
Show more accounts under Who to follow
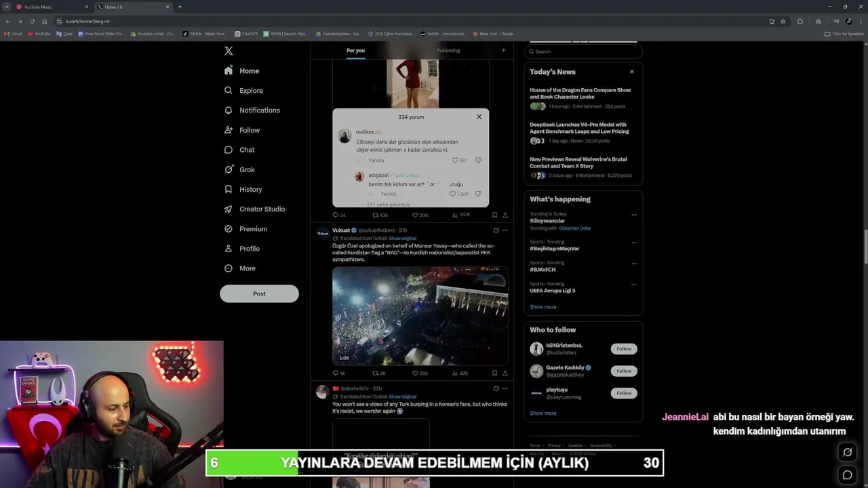[x=542, y=413]
